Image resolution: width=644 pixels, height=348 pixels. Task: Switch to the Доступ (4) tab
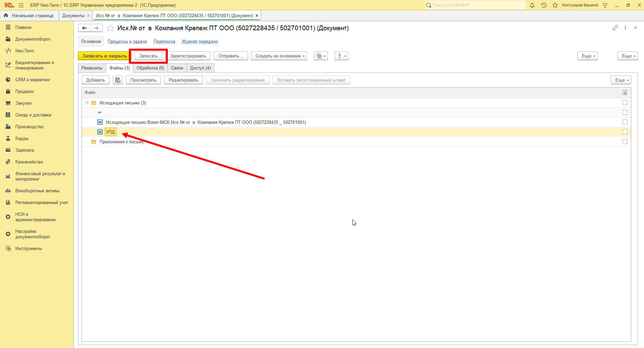coord(200,68)
